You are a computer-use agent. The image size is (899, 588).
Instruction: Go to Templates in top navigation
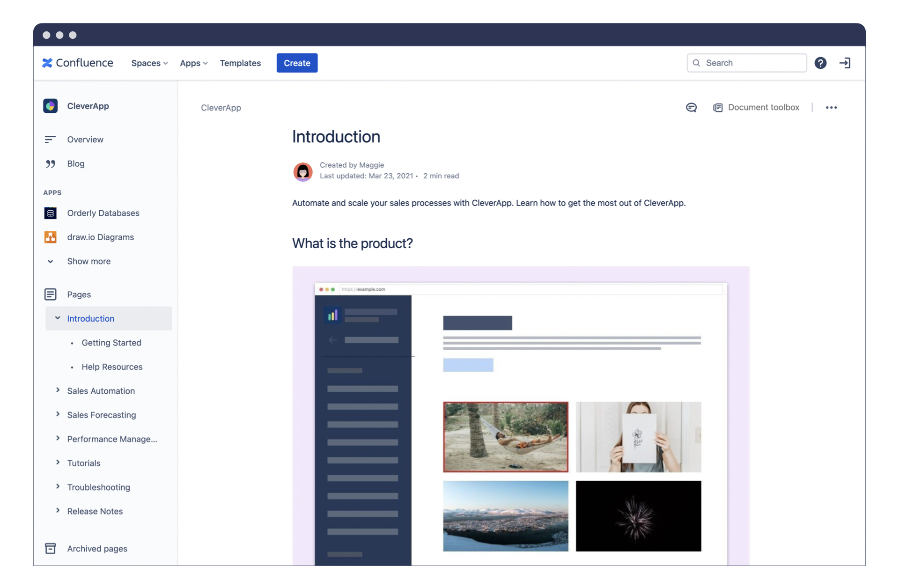click(240, 63)
